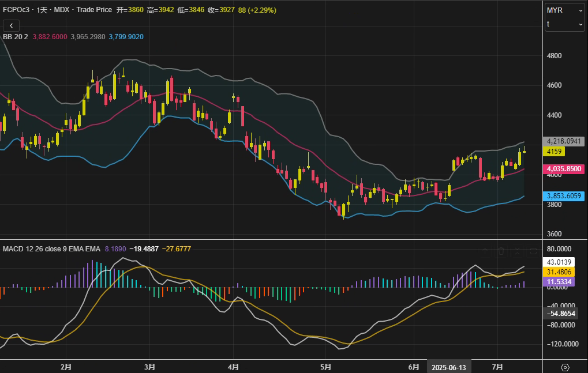Click the MACD line value −19.4887
This screenshot has height=373, width=588.
(144, 249)
